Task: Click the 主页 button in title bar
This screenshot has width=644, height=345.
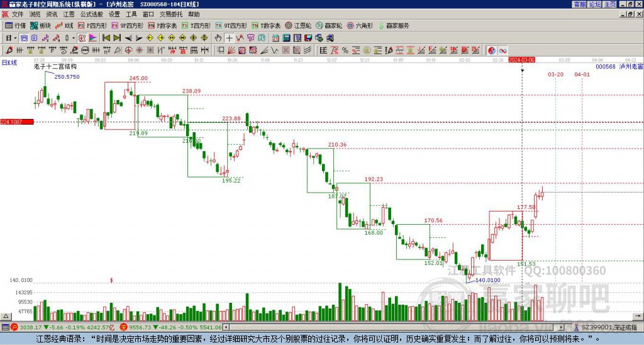Action: pos(610,4)
